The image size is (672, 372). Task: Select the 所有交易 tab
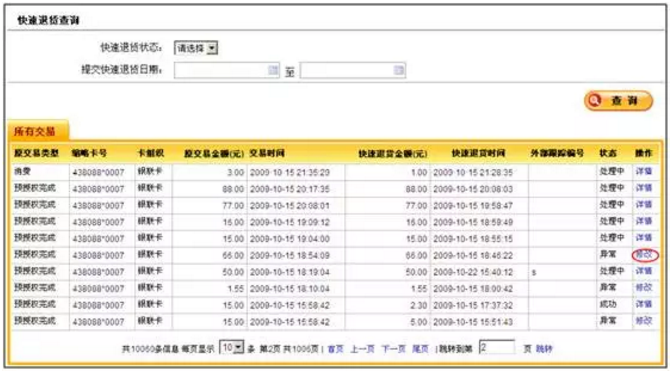pyautogui.click(x=37, y=131)
